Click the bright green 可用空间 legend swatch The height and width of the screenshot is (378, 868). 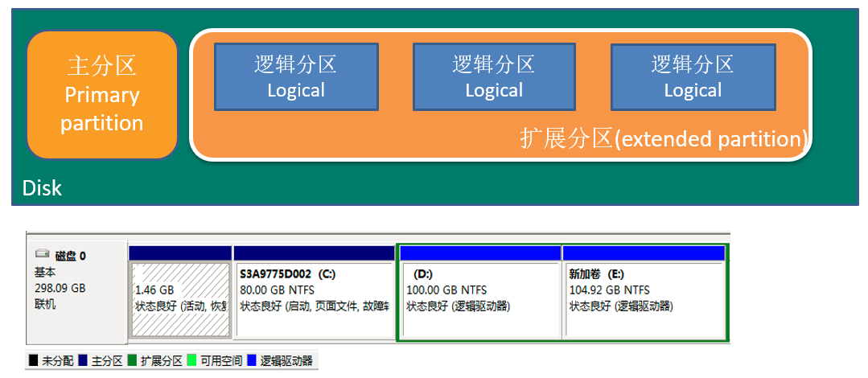192,361
